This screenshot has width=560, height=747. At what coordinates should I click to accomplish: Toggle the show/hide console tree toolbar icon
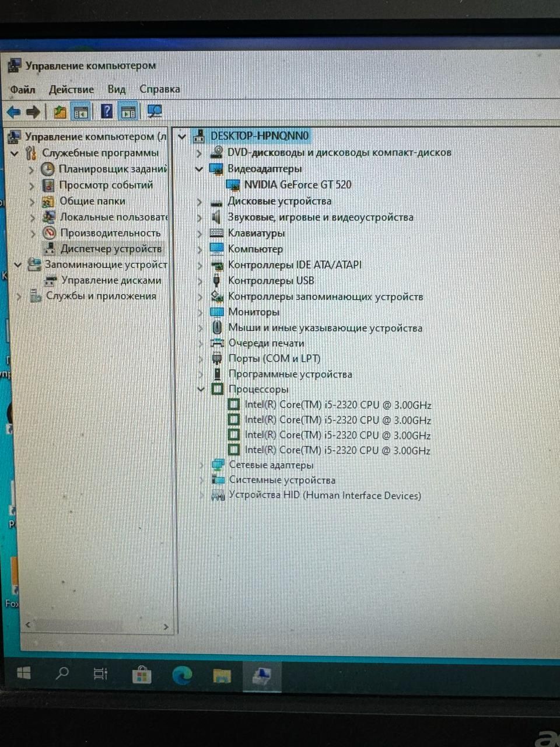click(80, 111)
